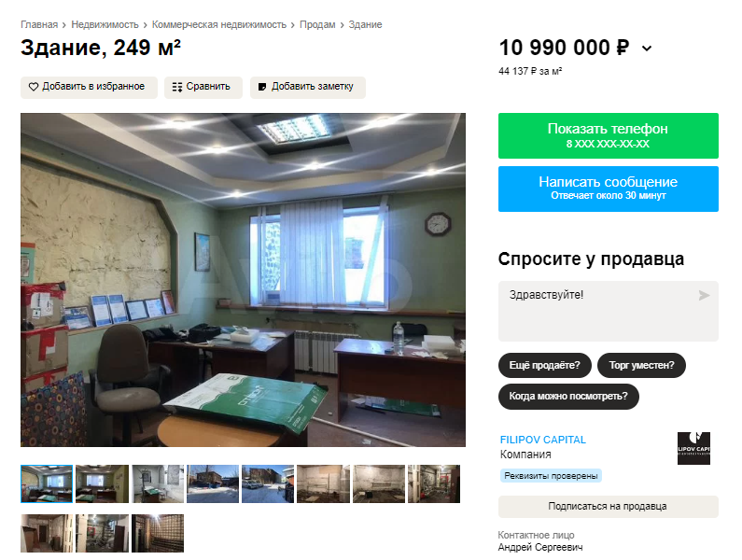
Task: Click the Показать телефон green button
Action: (609, 136)
